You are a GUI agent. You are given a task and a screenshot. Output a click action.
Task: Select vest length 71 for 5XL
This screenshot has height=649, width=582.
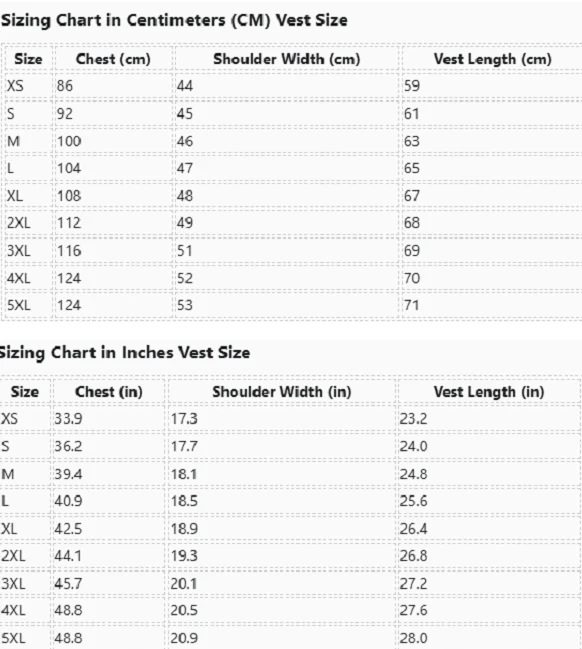pos(411,305)
